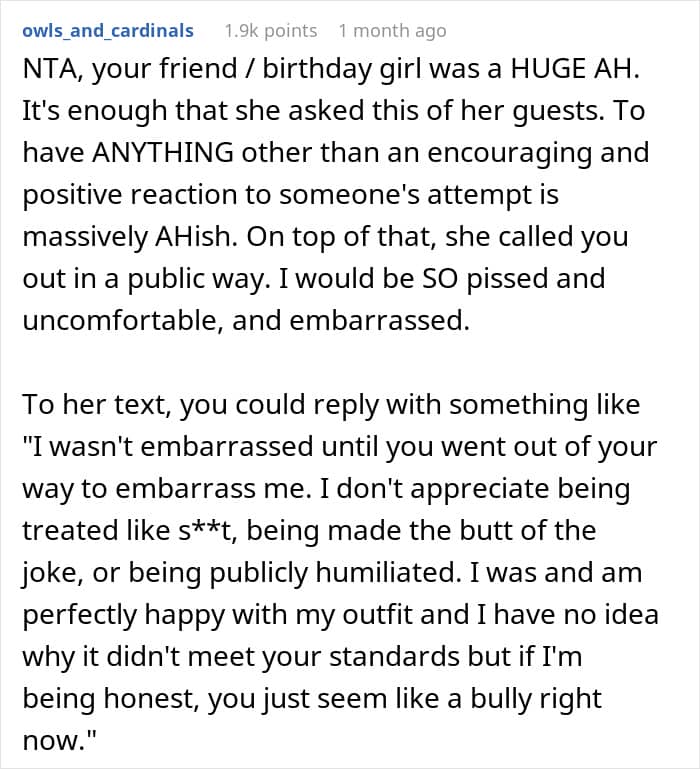Click the words 'uncomfortable, and embarrassed.'
The image size is (700, 769).
click(246, 321)
